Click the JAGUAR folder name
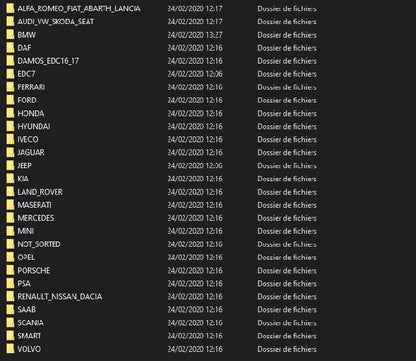The image size is (416, 361). tap(31, 152)
